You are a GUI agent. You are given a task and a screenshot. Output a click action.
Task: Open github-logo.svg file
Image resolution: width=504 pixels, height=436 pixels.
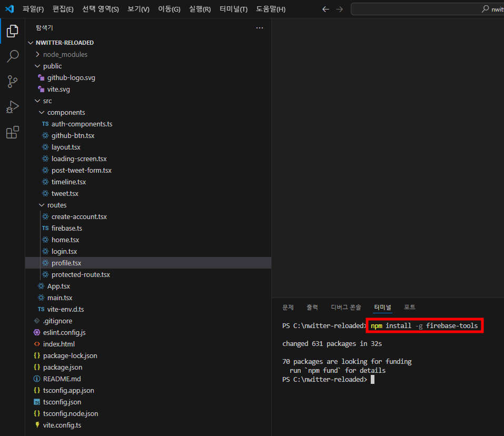click(x=148, y=77)
